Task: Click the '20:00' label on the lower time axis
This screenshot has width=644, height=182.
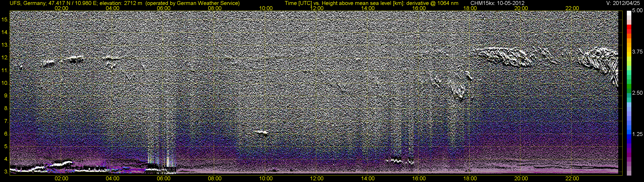Action: click(521, 179)
